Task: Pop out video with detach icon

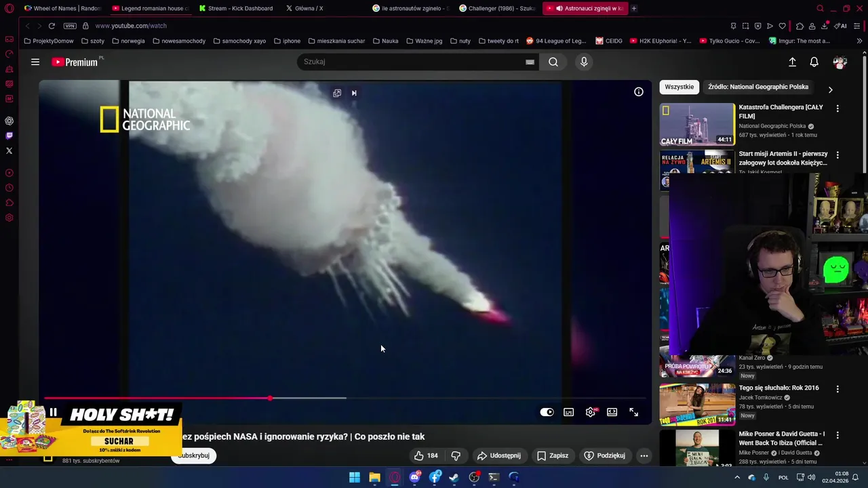Action: coord(337,93)
